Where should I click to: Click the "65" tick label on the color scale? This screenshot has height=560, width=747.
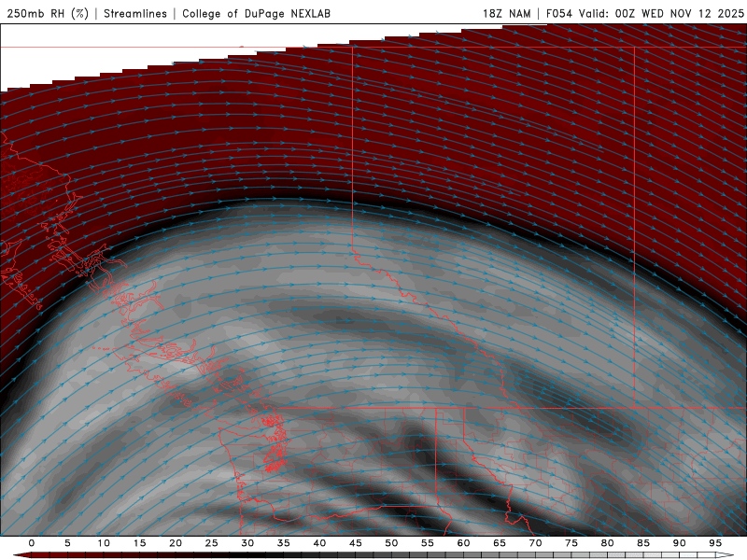click(x=500, y=543)
